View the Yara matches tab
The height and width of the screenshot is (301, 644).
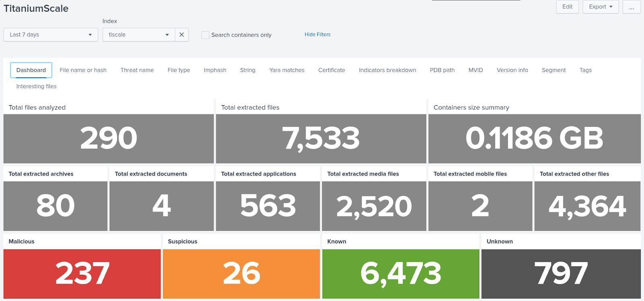[x=287, y=70]
